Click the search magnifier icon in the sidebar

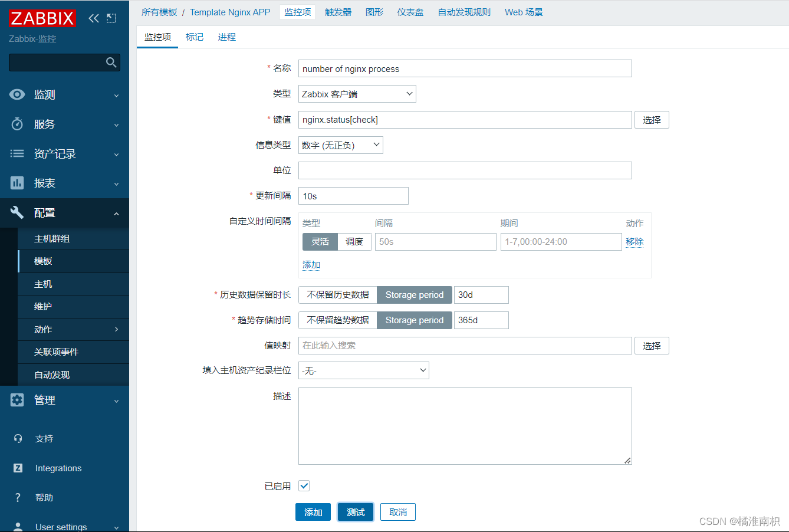(x=111, y=63)
